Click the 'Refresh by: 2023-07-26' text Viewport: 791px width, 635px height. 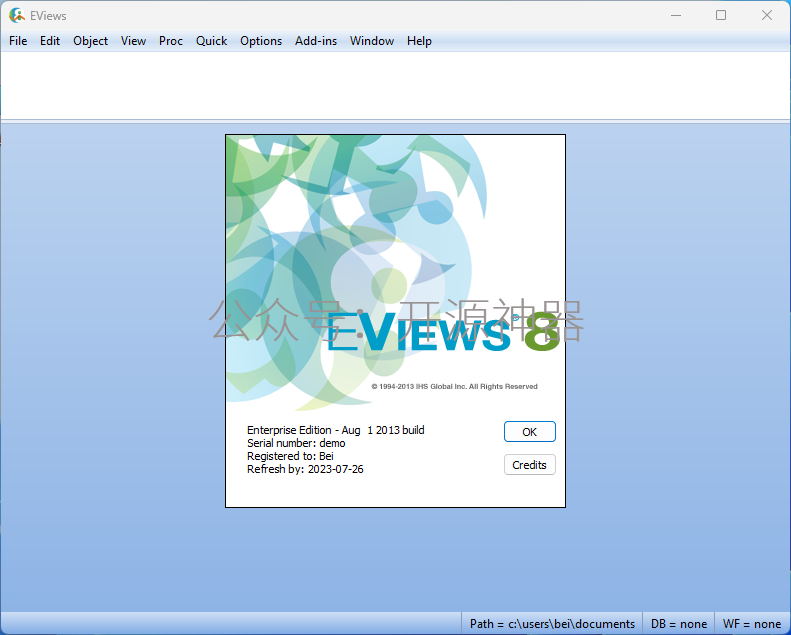point(305,469)
